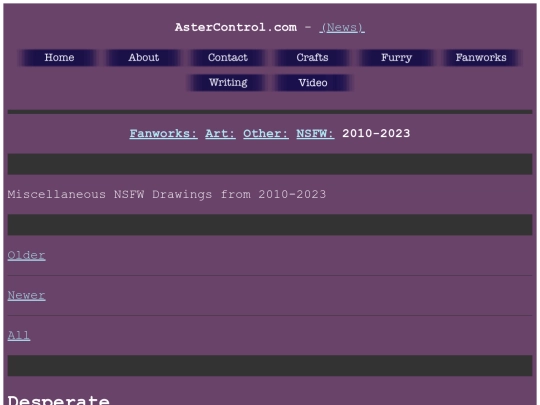540x405 pixels.
Task: Click the Miscellaneous NSFW Drawings description text
Action: click(x=167, y=194)
